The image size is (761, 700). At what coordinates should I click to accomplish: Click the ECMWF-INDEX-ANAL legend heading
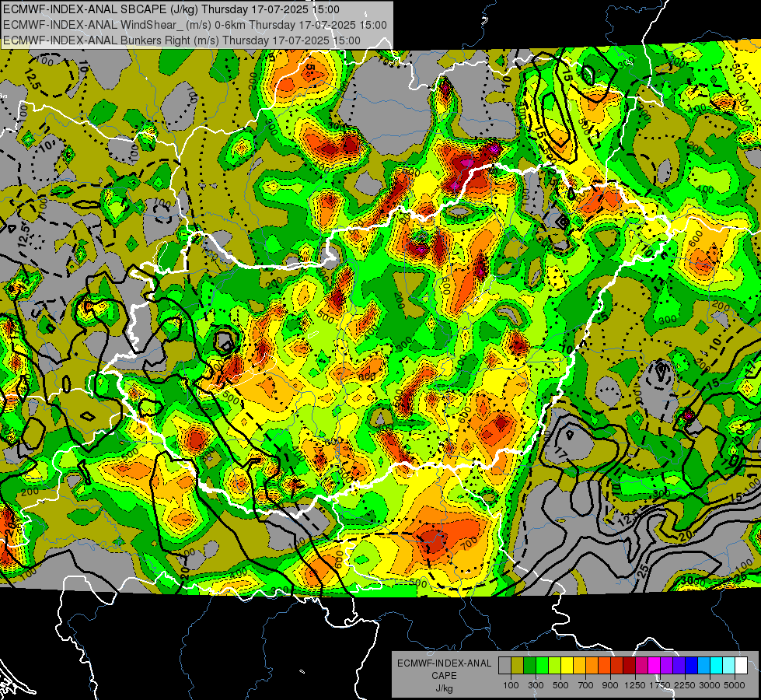pyautogui.click(x=445, y=663)
